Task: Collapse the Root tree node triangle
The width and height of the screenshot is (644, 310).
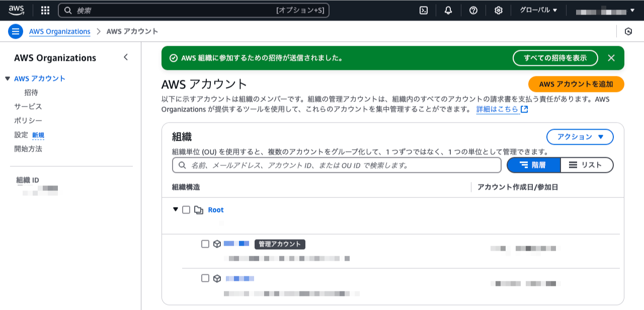Action: (x=176, y=210)
